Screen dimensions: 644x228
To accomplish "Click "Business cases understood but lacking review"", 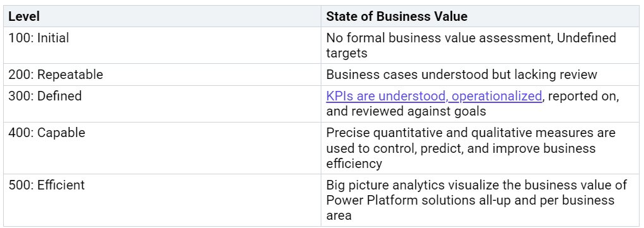I will click(462, 75).
